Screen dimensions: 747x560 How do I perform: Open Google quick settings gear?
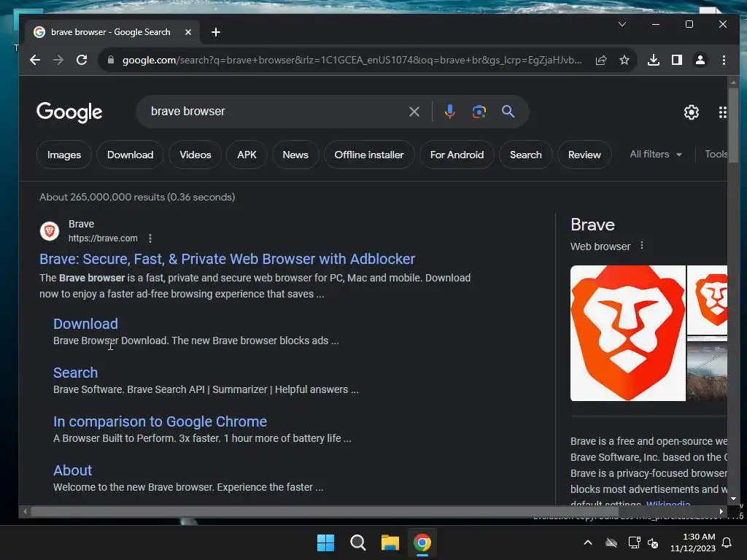pos(692,112)
